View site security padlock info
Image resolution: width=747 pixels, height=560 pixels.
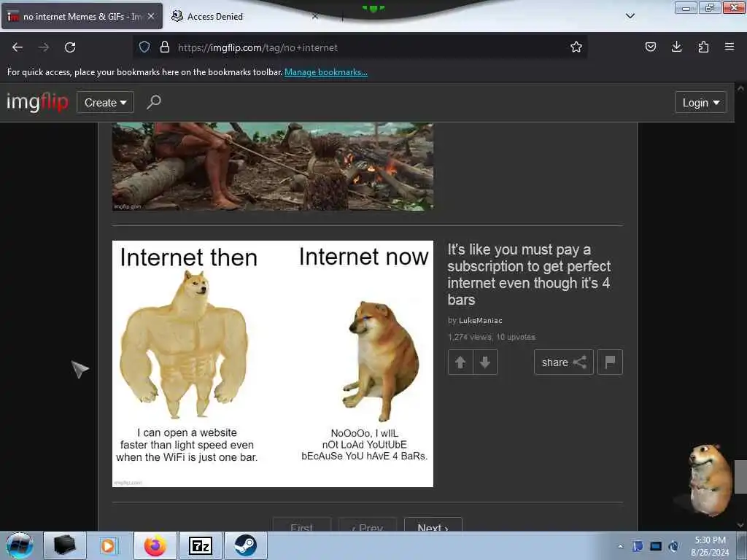(x=165, y=47)
